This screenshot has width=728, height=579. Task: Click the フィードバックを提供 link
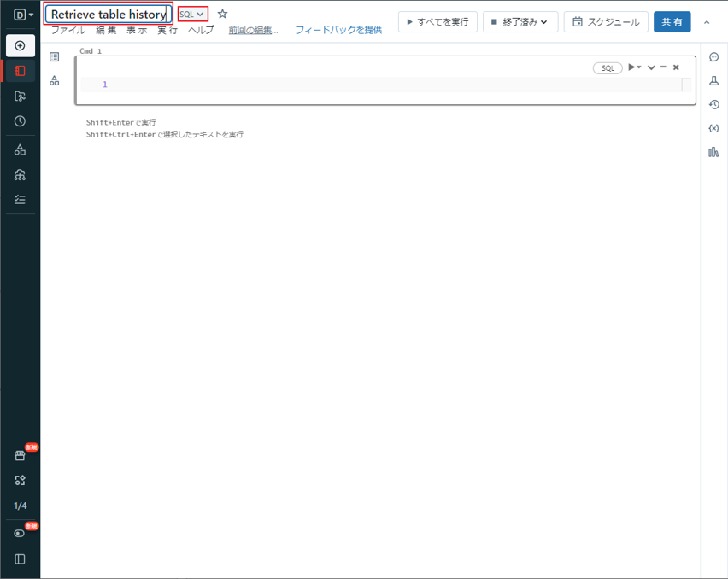(x=339, y=30)
